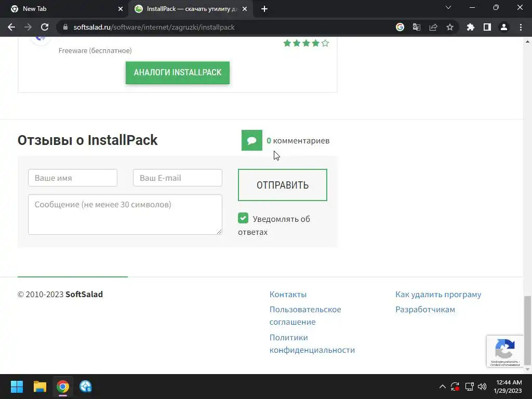Screen dimensions: 532x399
Task: Open the Разработчикам link
Action: [425, 310]
